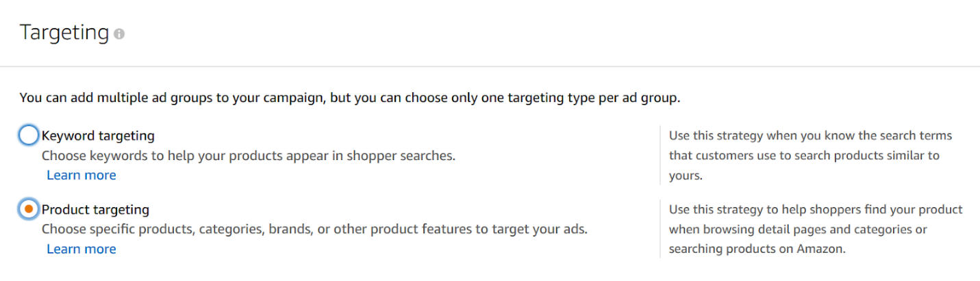Click the word 'yours.' ending the keyword tip
This screenshot has height=281, width=980.
tap(686, 175)
